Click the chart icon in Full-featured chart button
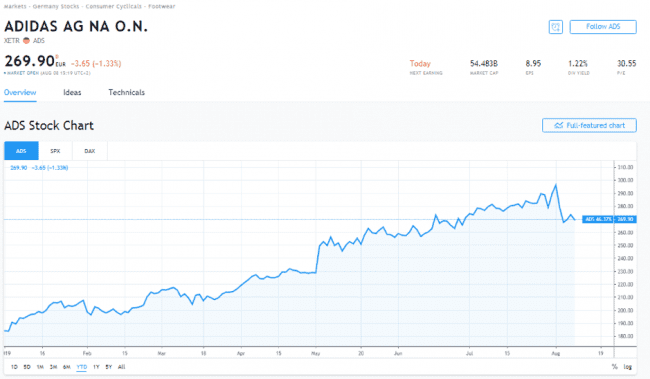 [559, 125]
